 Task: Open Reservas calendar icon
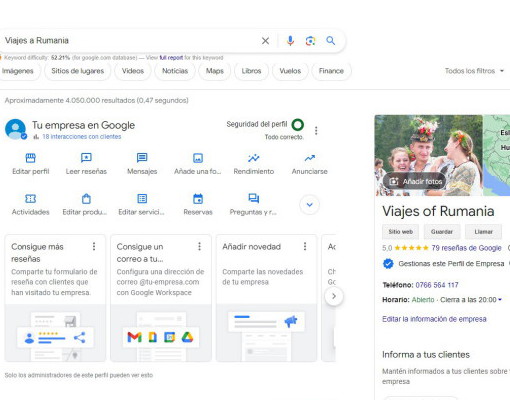(x=198, y=199)
